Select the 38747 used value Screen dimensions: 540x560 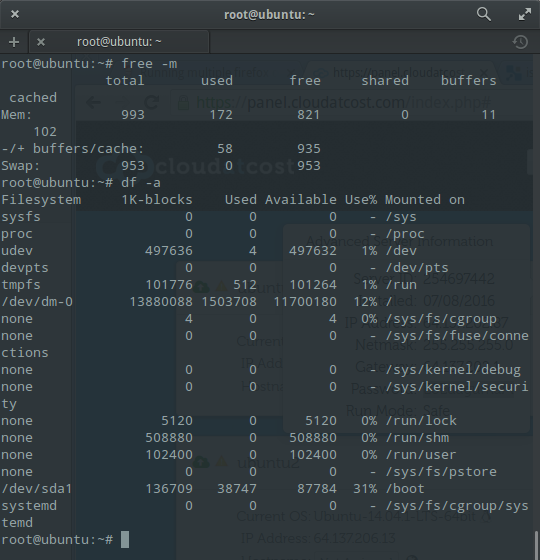click(237, 489)
